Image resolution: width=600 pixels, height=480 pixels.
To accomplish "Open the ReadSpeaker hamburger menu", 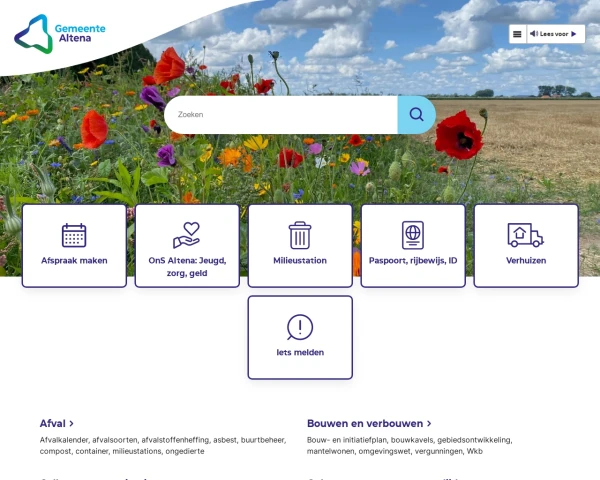I will [x=517, y=34].
